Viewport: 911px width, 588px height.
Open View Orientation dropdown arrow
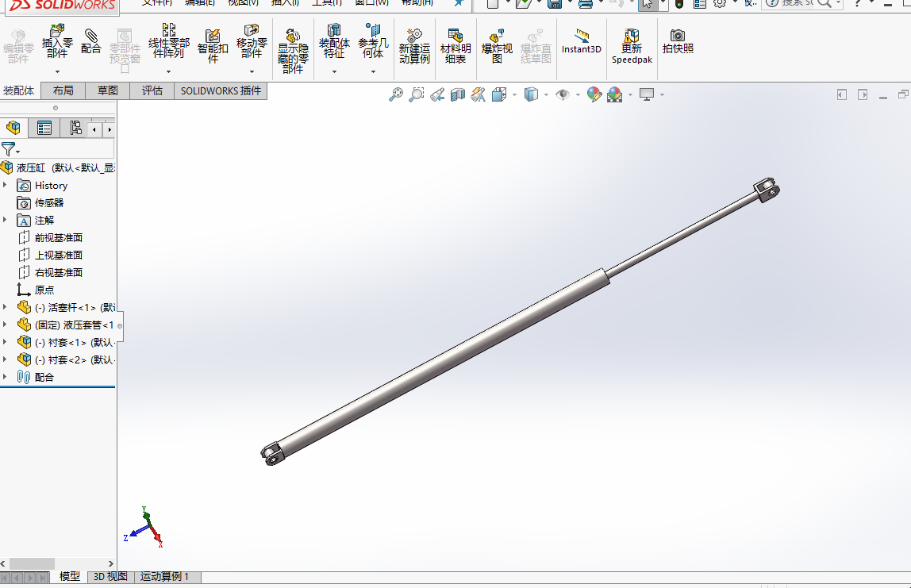(x=514, y=94)
